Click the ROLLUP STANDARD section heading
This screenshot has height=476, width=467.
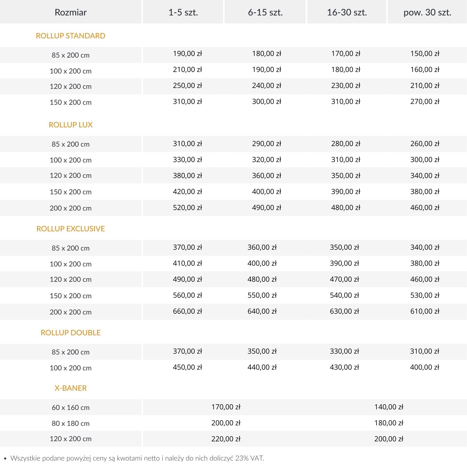pyautogui.click(x=70, y=36)
